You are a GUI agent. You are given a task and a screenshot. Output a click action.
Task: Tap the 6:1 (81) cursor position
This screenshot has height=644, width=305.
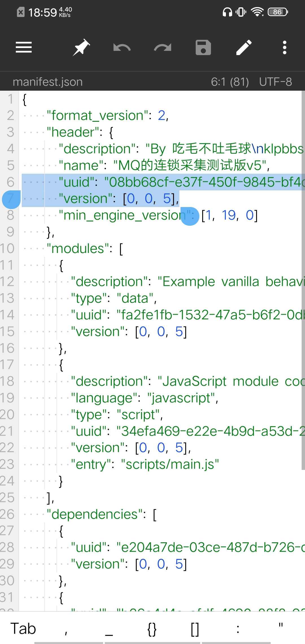230,82
